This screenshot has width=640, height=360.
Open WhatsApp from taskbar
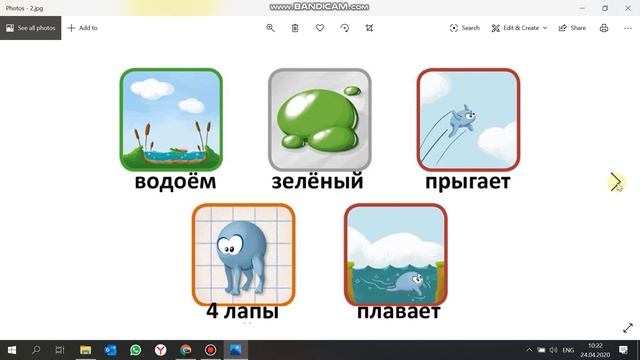click(136, 350)
